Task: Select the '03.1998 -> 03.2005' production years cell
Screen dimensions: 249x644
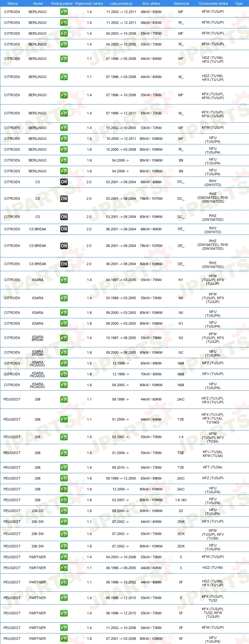Action: pos(121,298)
